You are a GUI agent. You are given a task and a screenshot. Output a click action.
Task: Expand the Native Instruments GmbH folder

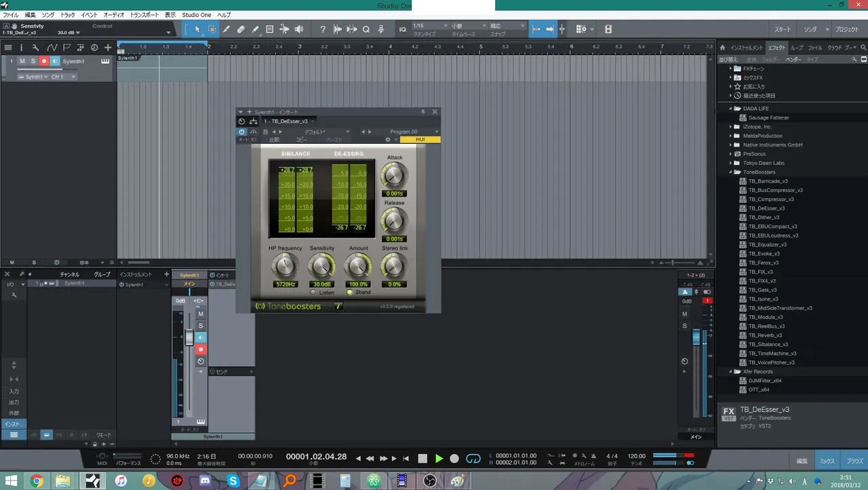click(731, 145)
